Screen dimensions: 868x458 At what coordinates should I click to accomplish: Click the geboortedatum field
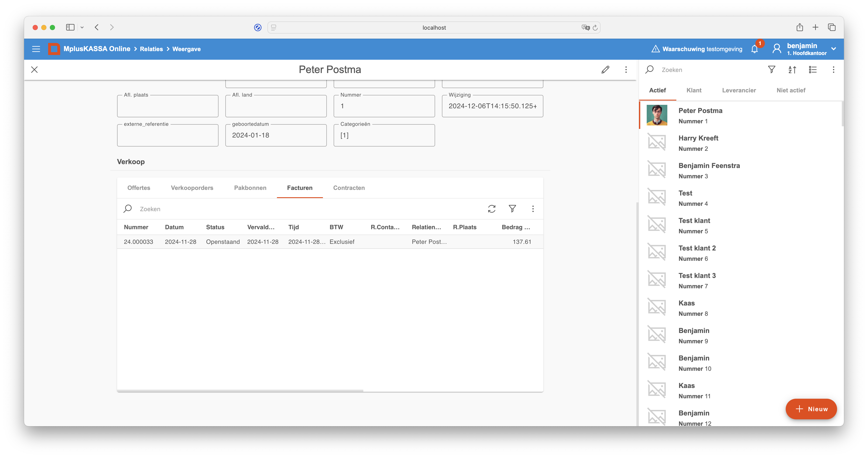pos(276,135)
